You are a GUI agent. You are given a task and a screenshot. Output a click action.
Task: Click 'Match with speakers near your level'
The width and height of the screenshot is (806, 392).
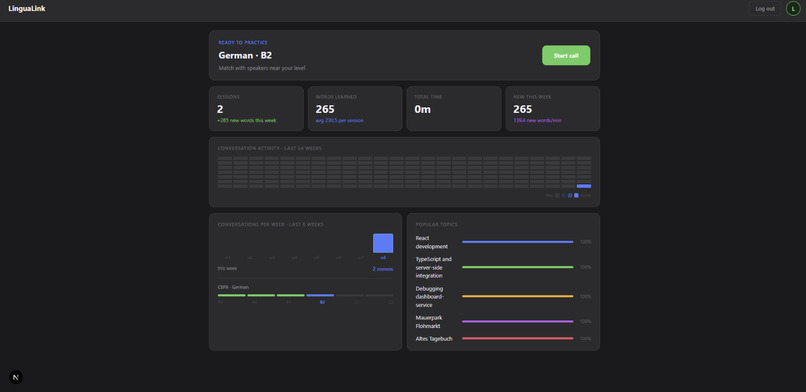pos(262,68)
